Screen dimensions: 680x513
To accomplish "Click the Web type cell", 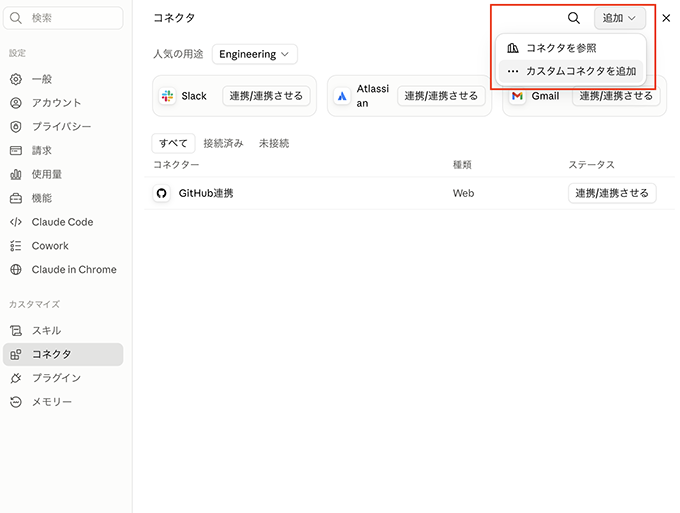I will coord(463,193).
